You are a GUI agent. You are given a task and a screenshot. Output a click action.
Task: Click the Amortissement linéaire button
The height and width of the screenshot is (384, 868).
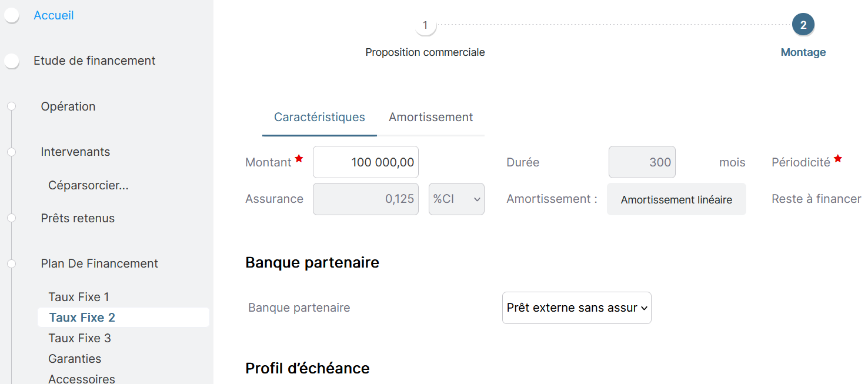pos(676,199)
